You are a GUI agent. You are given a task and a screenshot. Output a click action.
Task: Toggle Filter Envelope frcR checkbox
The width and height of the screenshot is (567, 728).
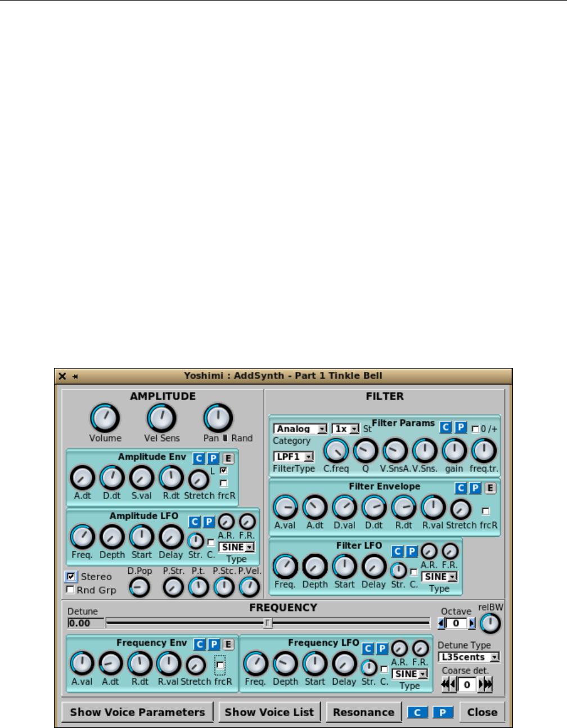pos(486,511)
